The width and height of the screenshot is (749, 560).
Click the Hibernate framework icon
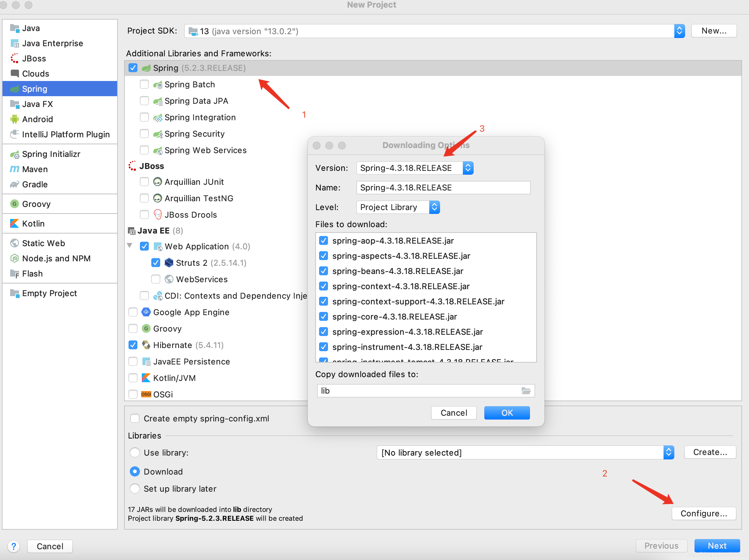point(146,345)
